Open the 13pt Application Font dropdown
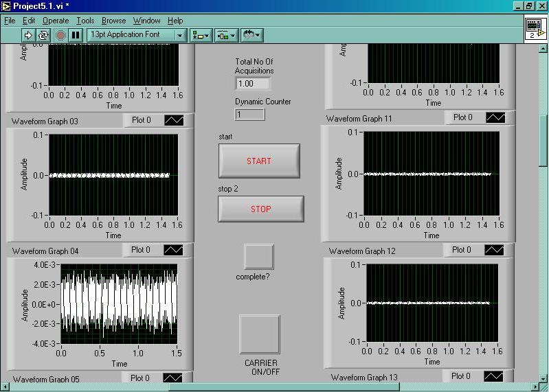The width and height of the screenshot is (549, 392). (136, 34)
